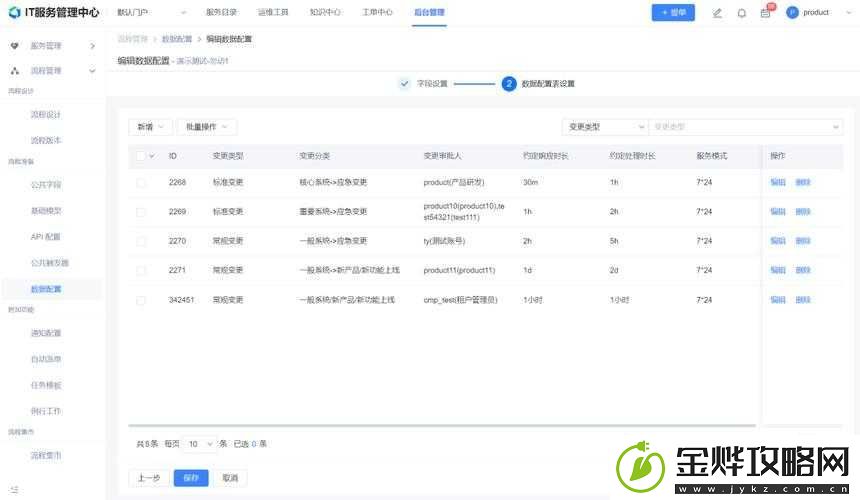Select the 后台管理 top menu

pyautogui.click(x=429, y=12)
